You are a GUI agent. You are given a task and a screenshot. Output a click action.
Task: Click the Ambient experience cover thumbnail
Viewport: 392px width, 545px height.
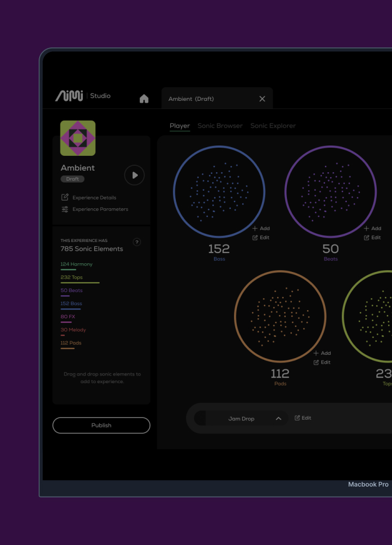click(78, 138)
